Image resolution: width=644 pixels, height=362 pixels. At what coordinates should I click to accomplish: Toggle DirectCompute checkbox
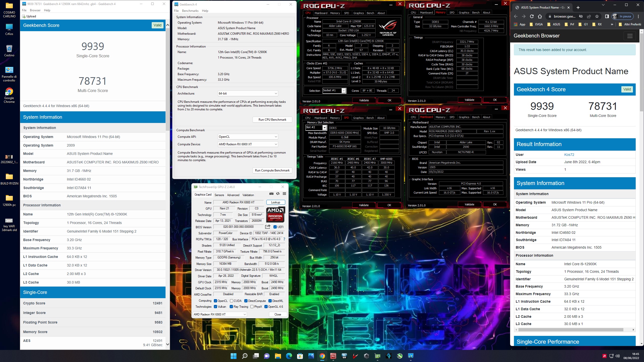[246, 301]
